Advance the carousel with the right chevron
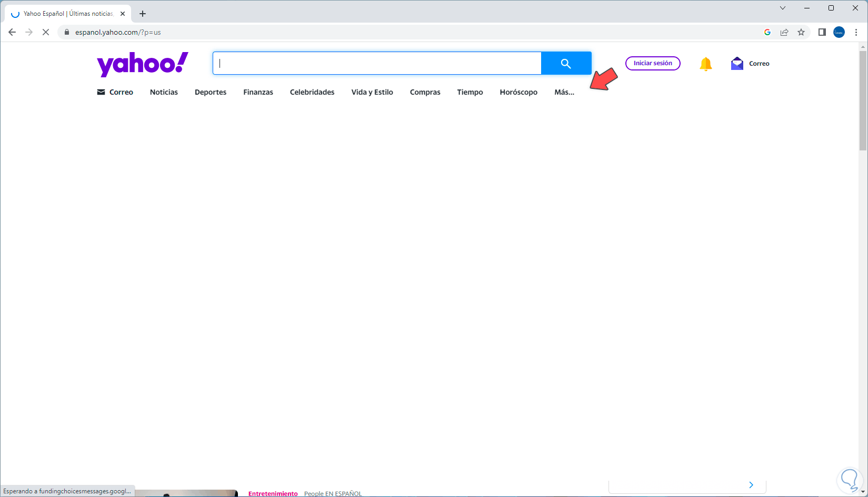The image size is (868, 497). click(x=751, y=485)
